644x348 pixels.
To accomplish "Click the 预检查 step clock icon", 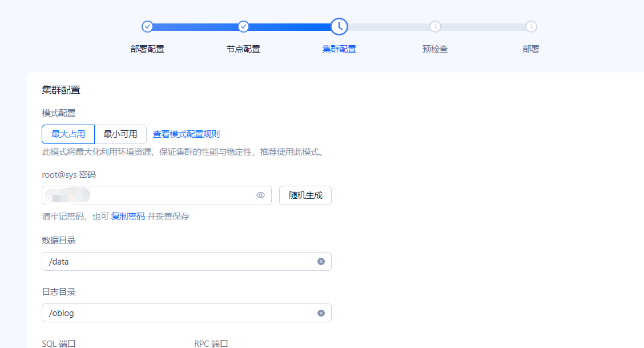I will coord(435,26).
